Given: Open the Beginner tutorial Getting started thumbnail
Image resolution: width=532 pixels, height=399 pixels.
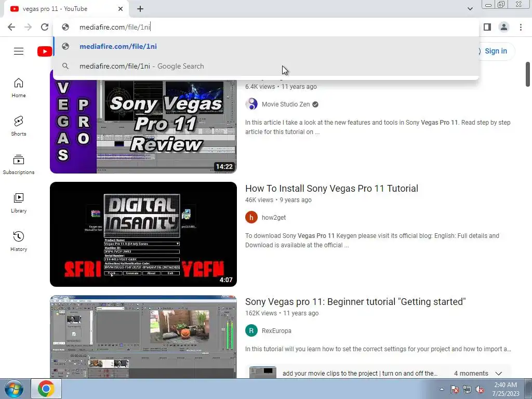Looking at the screenshot, I should [143, 337].
